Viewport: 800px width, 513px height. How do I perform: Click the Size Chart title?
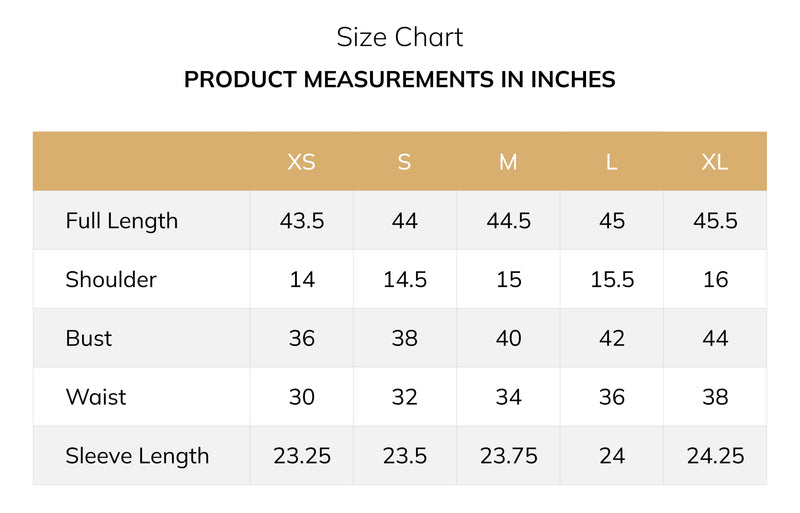(x=399, y=37)
